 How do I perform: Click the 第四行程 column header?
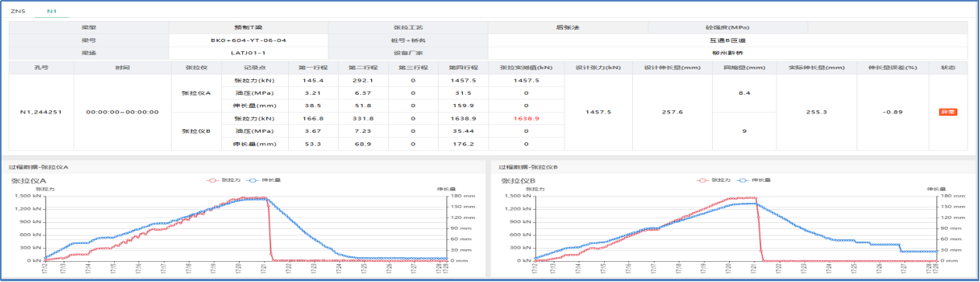[464, 68]
